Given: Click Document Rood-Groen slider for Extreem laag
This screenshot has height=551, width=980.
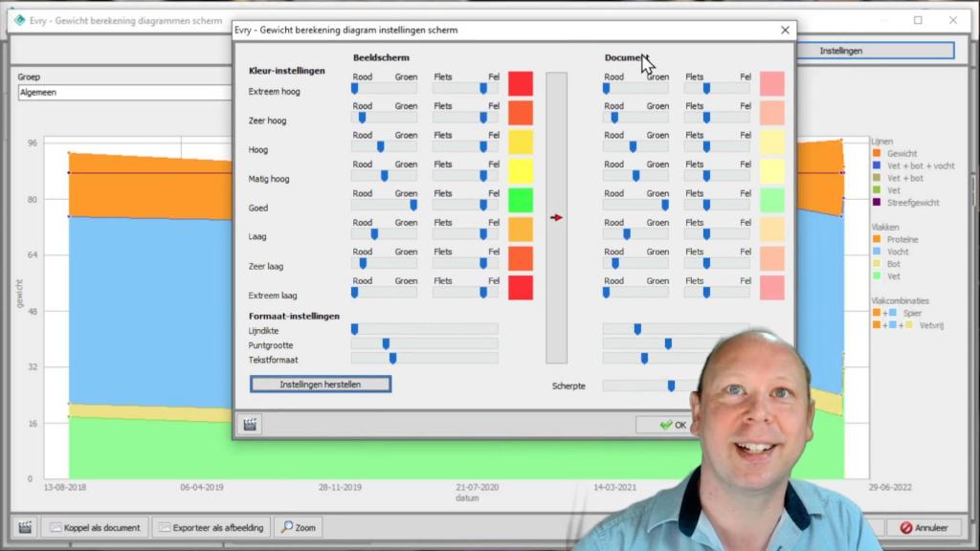Looking at the screenshot, I should click(635, 293).
